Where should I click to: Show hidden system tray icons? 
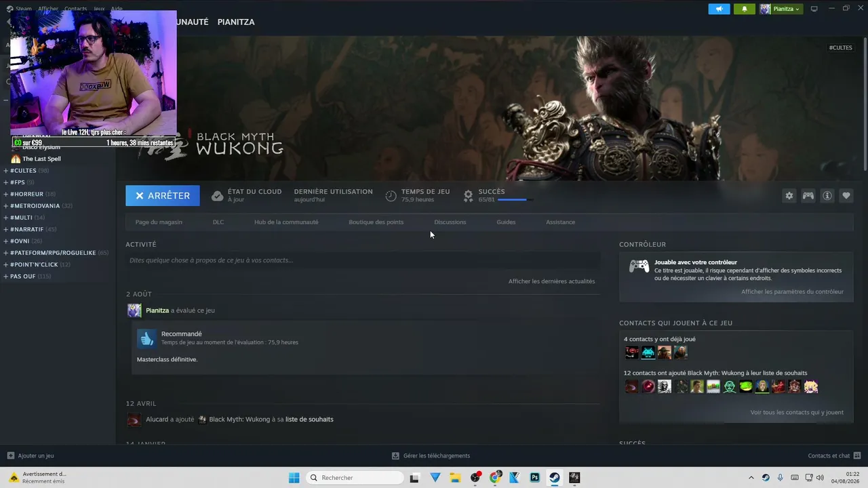(751, 478)
